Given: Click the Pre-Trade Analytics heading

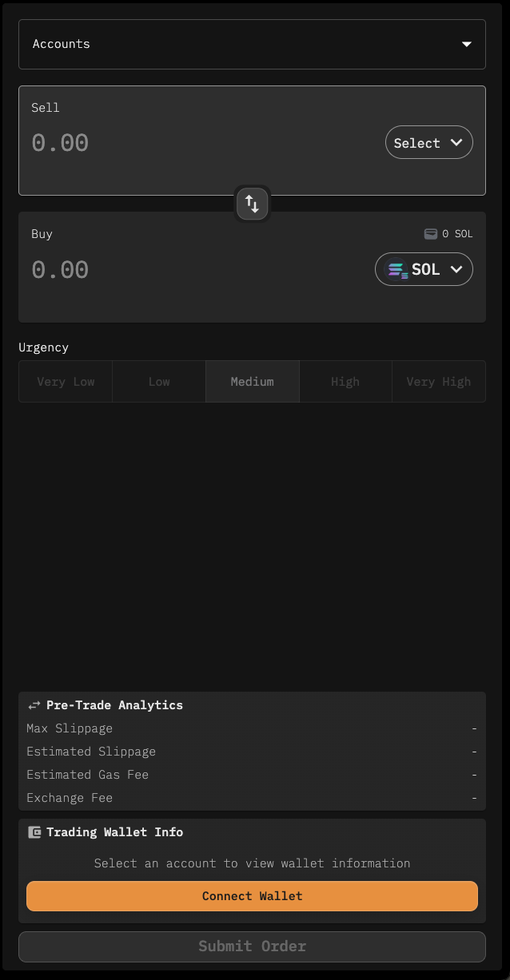Looking at the screenshot, I should point(114,705).
